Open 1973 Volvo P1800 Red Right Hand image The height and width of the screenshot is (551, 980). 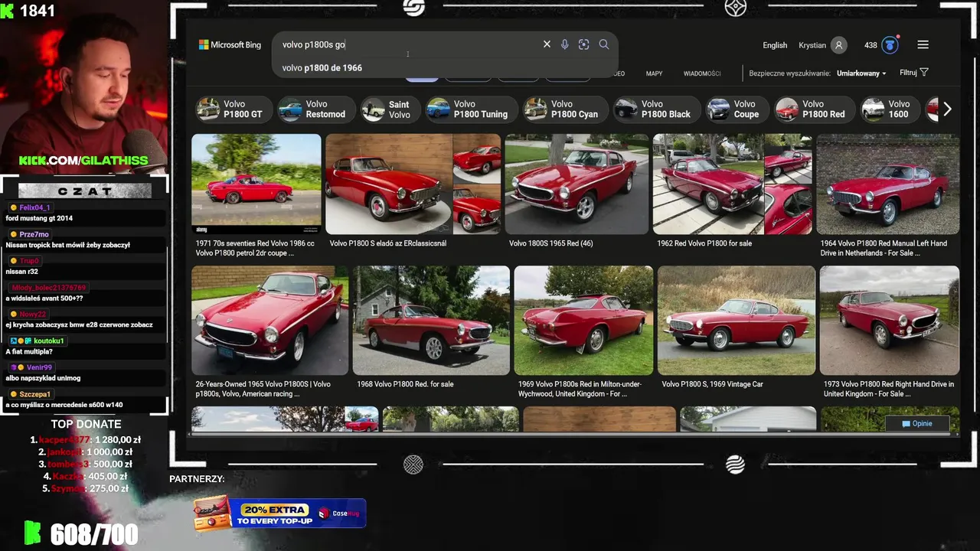pyautogui.click(x=889, y=320)
